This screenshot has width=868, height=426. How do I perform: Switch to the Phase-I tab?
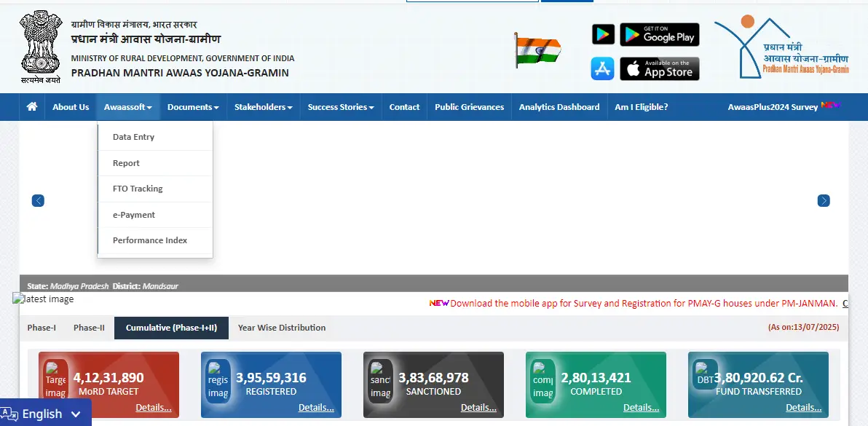pos(42,328)
